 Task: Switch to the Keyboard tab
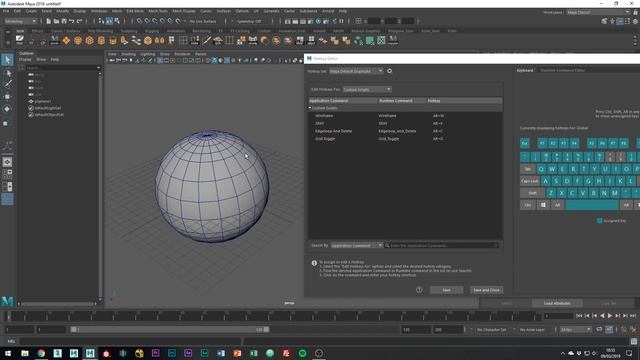click(525, 70)
